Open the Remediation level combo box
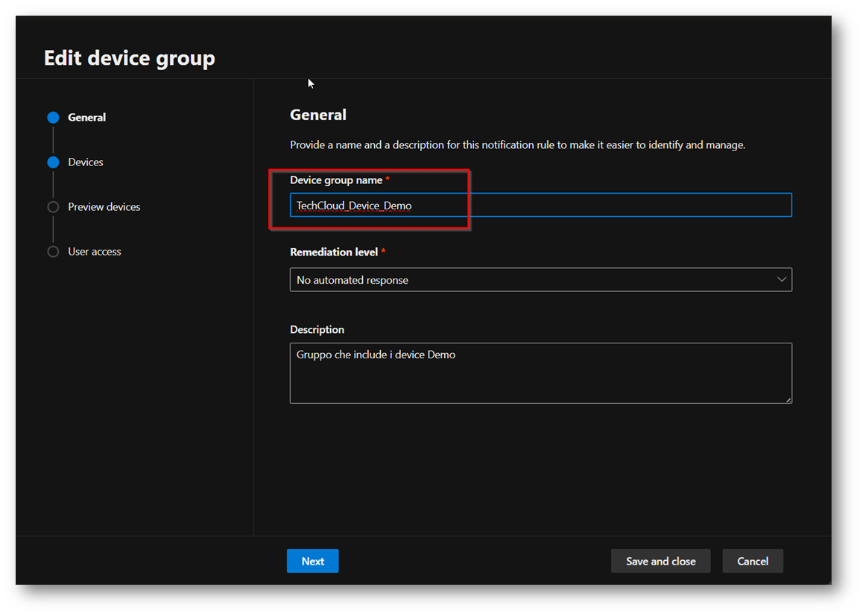The width and height of the screenshot is (863, 616). 529,280
